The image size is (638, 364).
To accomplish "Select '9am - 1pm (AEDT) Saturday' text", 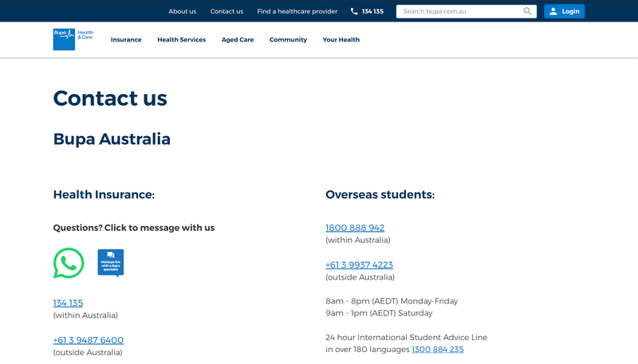I will [x=379, y=313].
